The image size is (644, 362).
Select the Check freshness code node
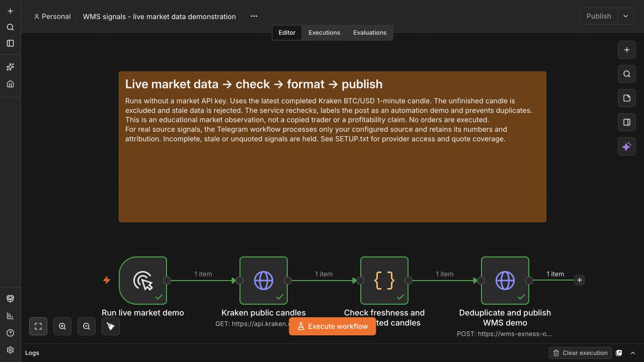point(384,281)
